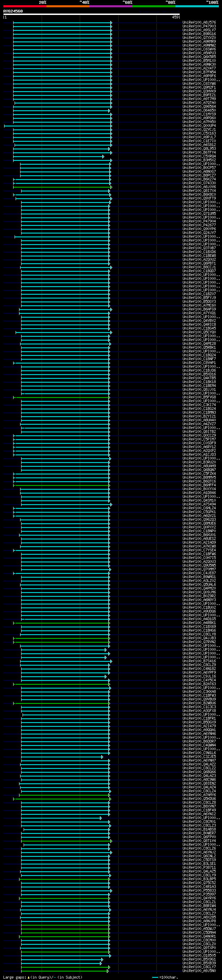Select hit label UniRef100_C3KI74
222x980 pixels.
[x=199, y=405]
